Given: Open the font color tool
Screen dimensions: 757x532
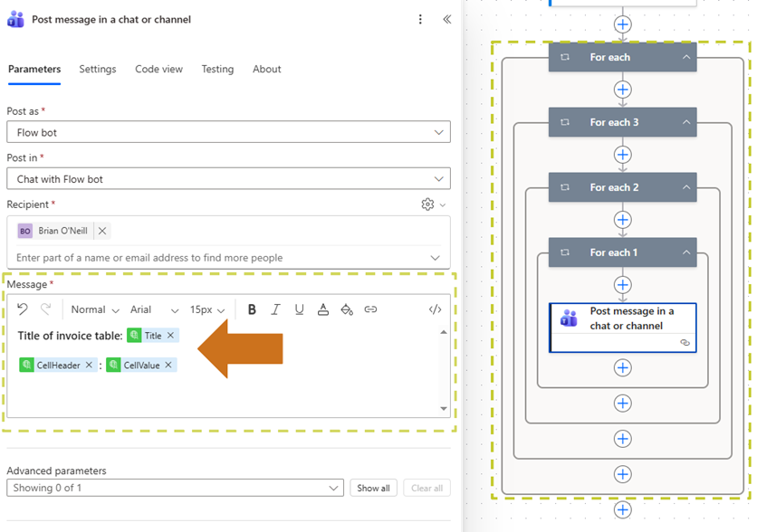Looking at the screenshot, I should (323, 309).
